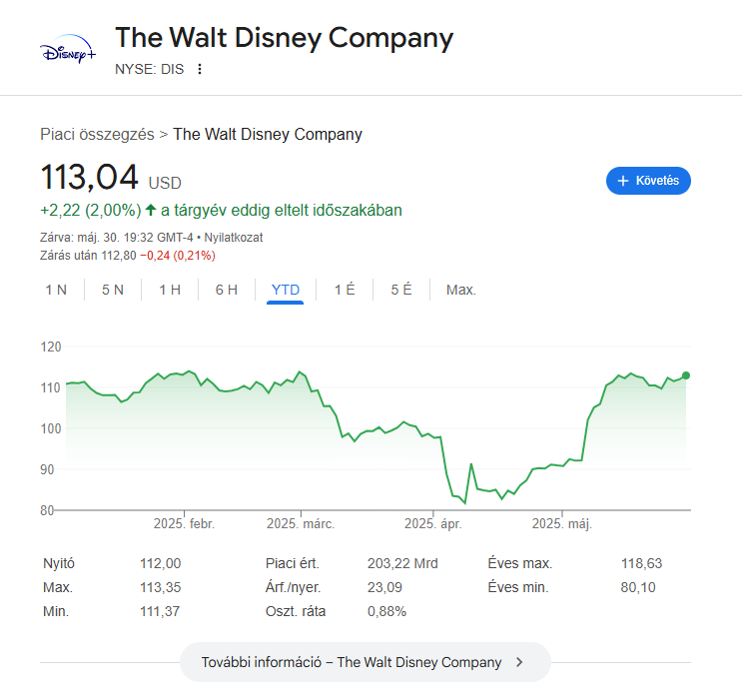The width and height of the screenshot is (742, 700).
Task: Open the Piaci összegzés breadcrumb link
Action: (x=97, y=134)
